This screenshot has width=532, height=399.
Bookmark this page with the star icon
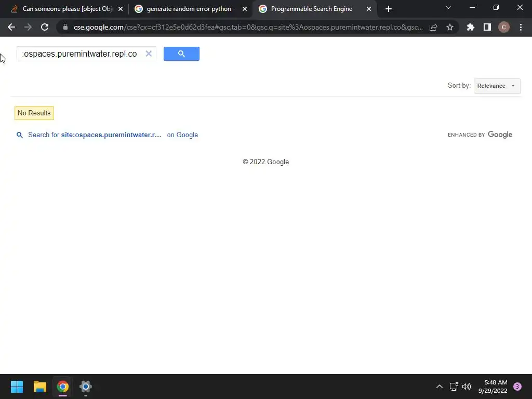[450, 27]
